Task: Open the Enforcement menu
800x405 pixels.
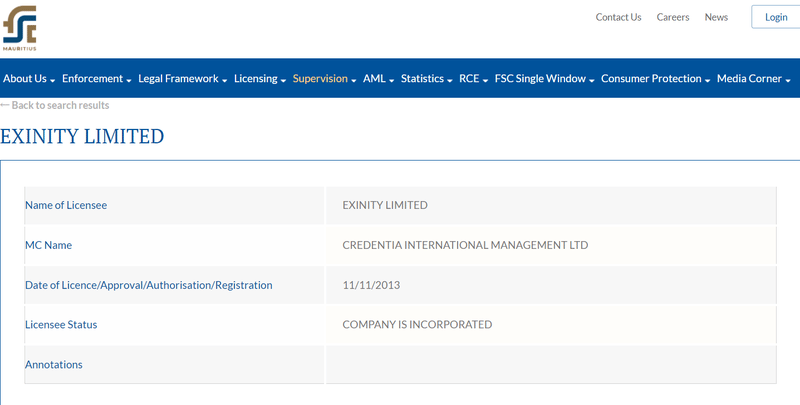Action: pyautogui.click(x=96, y=79)
